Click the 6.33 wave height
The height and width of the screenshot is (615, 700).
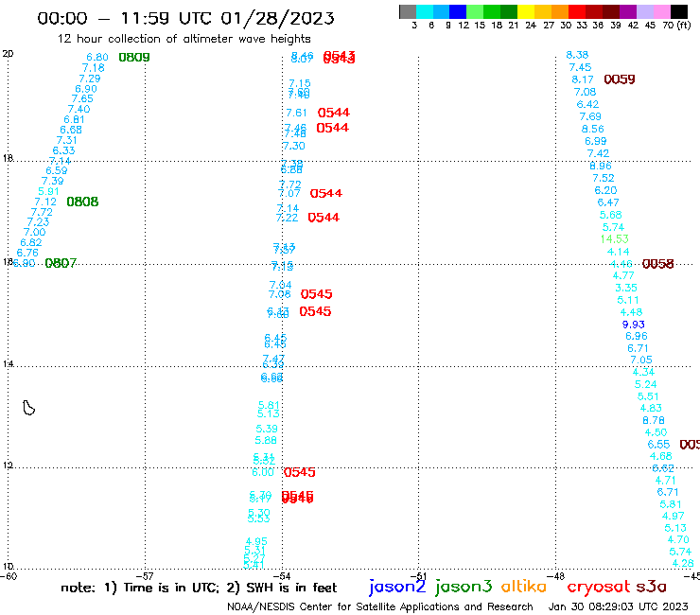[63, 150]
